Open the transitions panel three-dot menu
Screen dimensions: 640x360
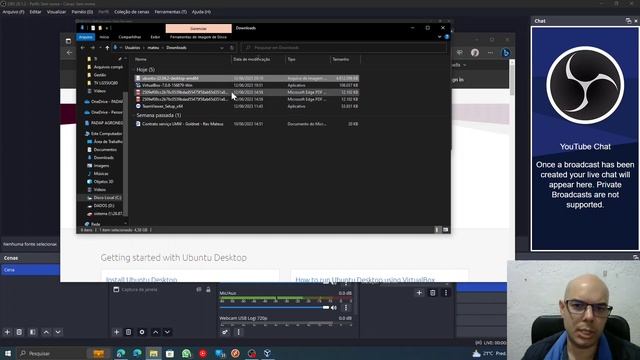(x=446, y=293)
